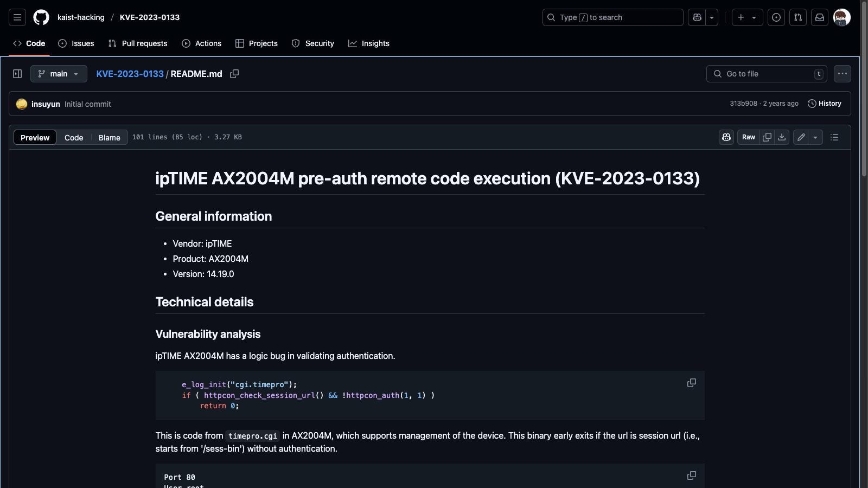Image resolution: width=868 pixels, height=488 pixels.
Task: Click the header search field
Action: click(613, 17)
